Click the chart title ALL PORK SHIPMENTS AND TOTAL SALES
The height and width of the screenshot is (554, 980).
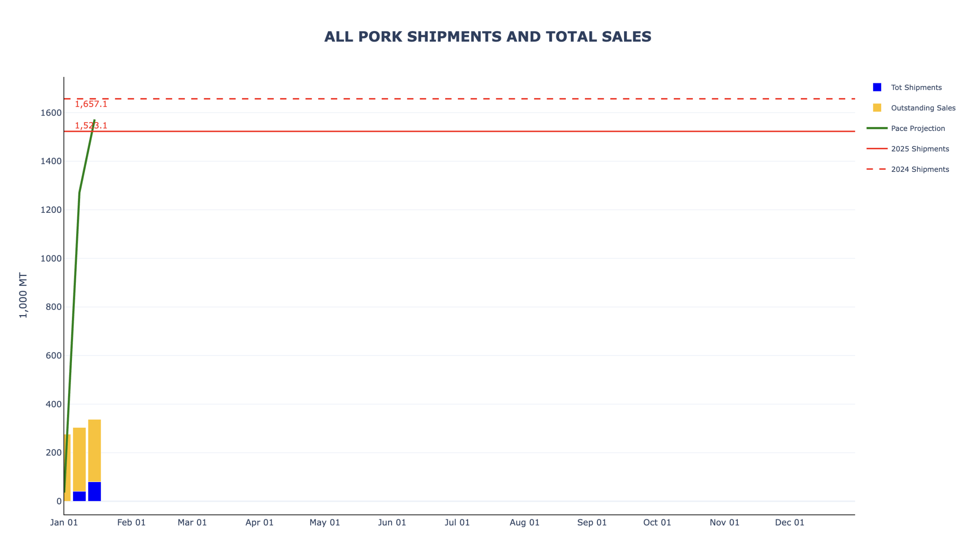[x=487, y=37]
